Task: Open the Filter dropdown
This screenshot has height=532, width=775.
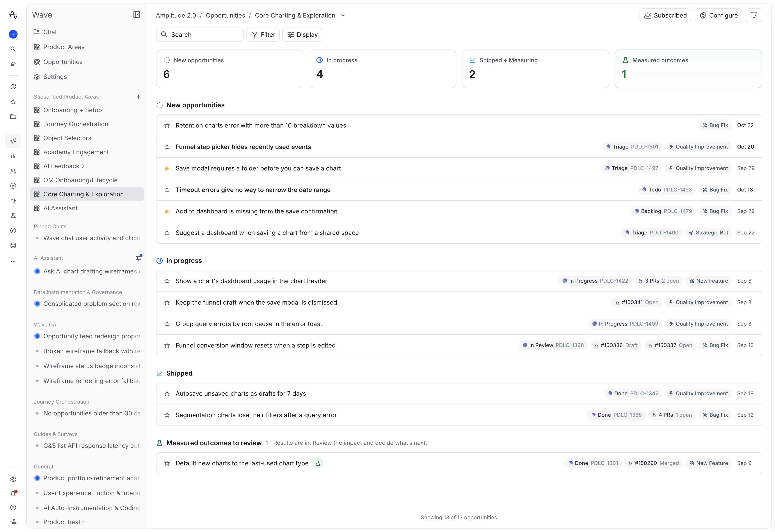Action: click(x=263, y=35)
